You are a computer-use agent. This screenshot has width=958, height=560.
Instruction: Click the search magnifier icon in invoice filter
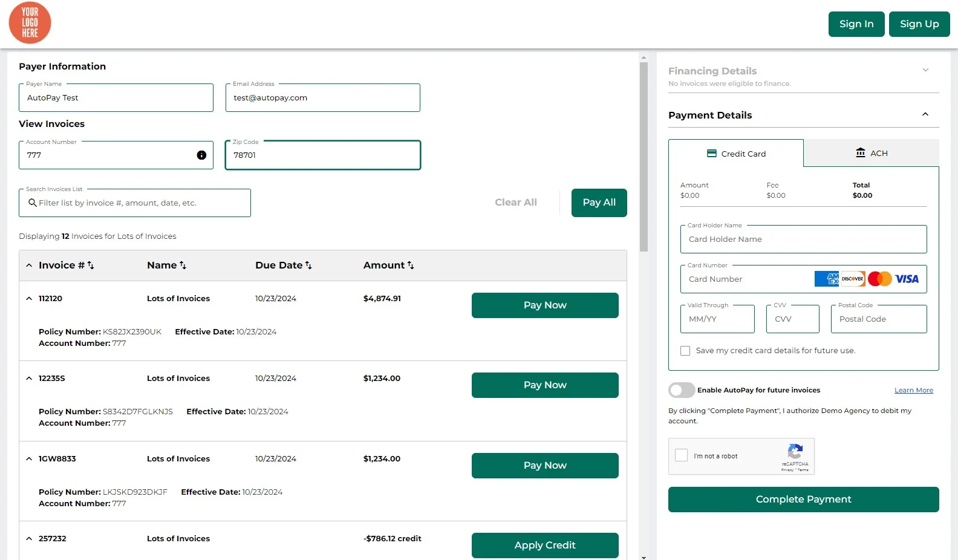tap(33, 203)
